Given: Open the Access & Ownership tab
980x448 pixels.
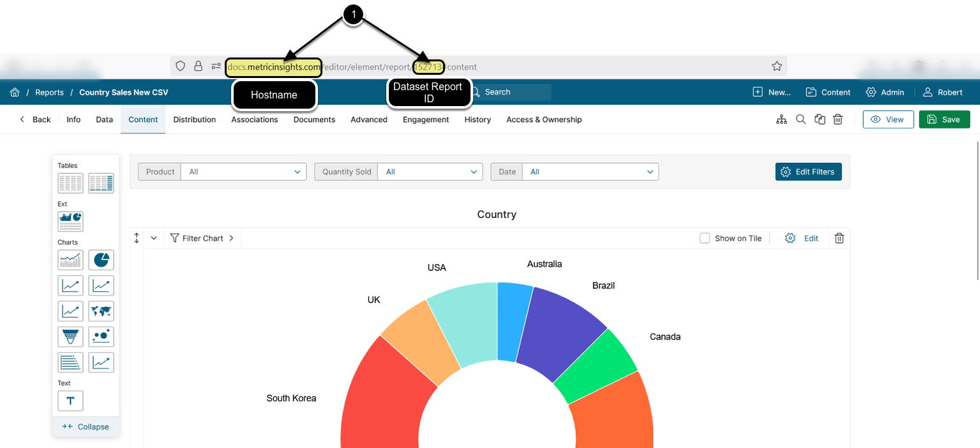Looking at the screenshot, I should click(543, 120).
